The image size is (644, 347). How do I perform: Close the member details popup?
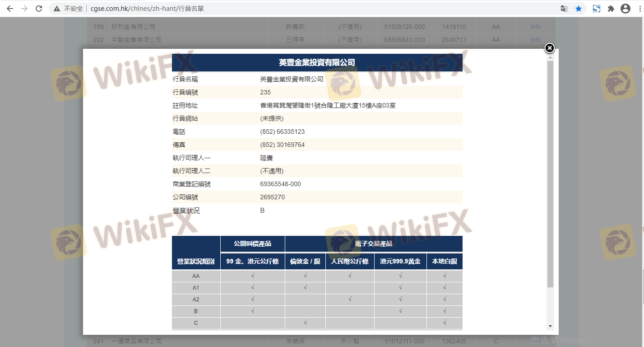click(549, 48)
